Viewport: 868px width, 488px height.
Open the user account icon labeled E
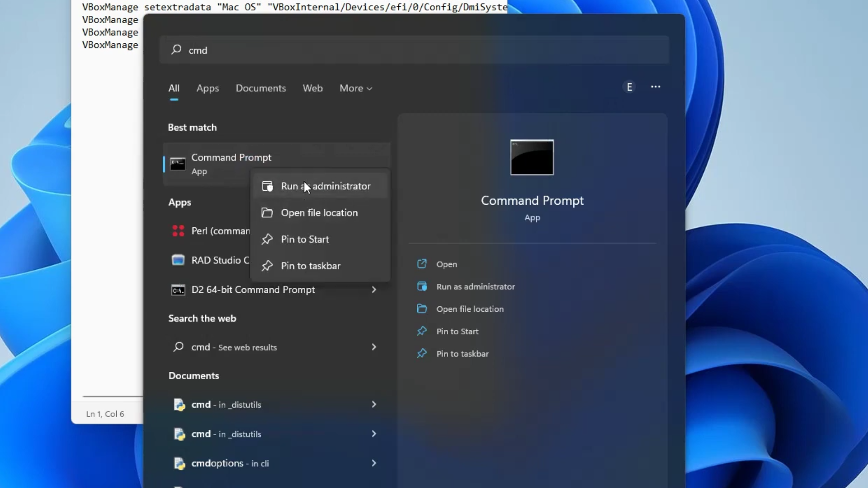(629, 86)
